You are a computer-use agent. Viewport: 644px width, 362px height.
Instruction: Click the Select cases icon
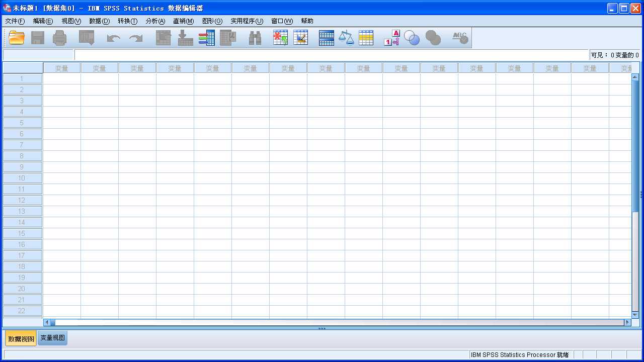pyautogui.click(x=366, y=38)
